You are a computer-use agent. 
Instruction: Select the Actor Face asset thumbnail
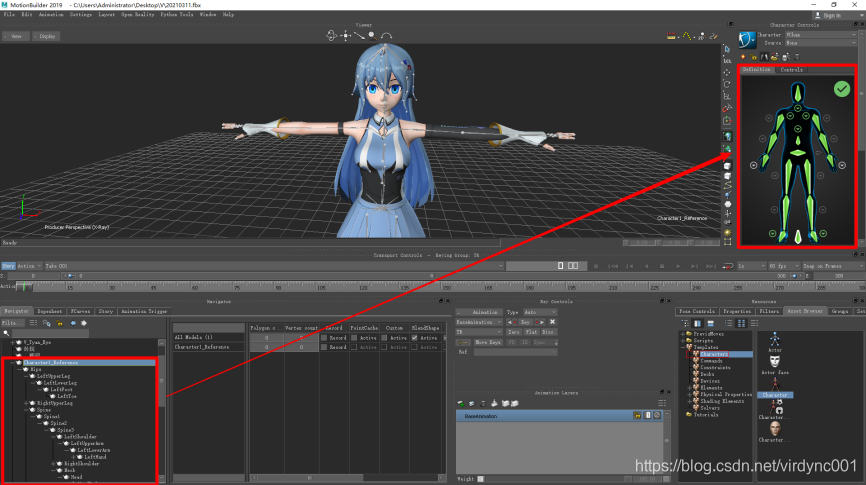point(775,365)
